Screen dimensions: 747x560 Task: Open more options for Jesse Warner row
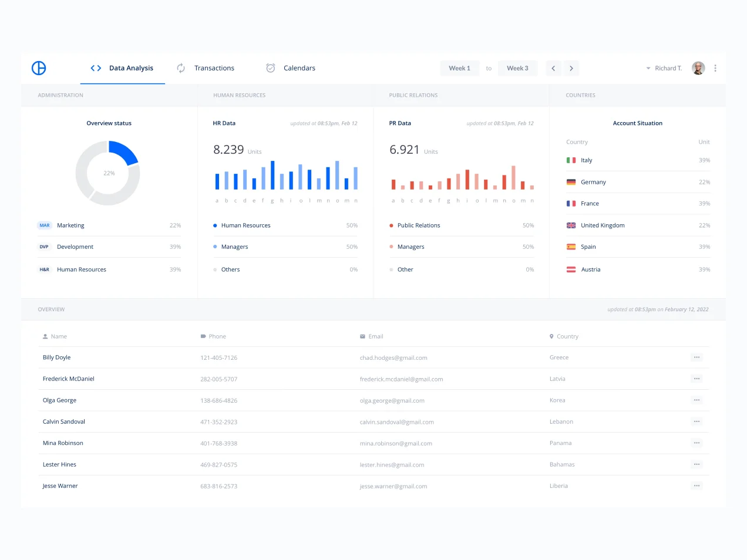pos(696,486)
